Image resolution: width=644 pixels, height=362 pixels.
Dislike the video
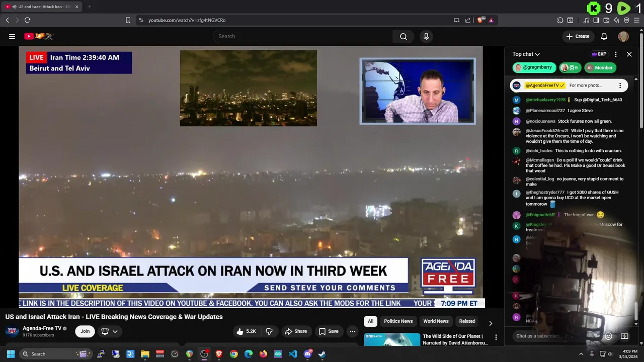pyautogui.click(x=269, y=331)
